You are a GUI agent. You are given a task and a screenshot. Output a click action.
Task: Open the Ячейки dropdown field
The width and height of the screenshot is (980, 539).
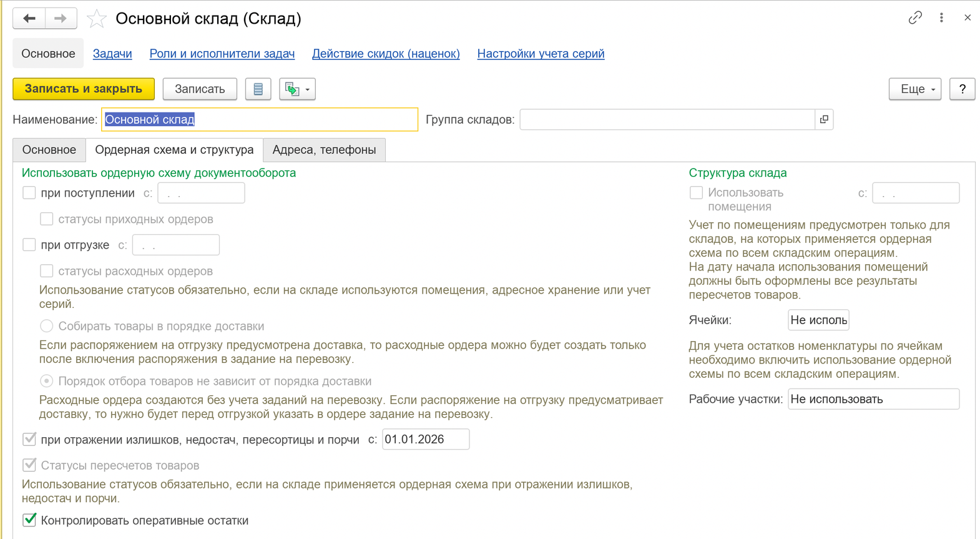point(818,320)
